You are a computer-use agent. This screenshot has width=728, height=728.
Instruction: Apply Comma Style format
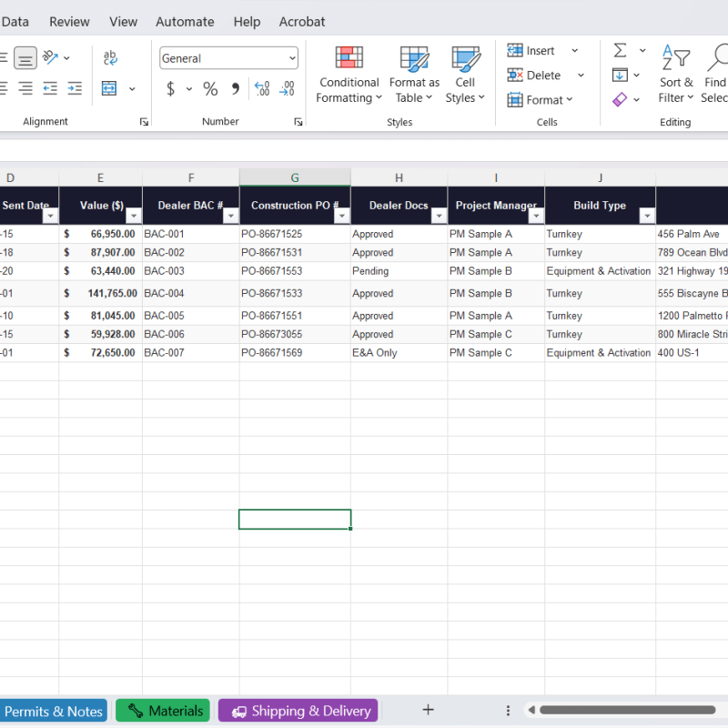pos(236,88)
